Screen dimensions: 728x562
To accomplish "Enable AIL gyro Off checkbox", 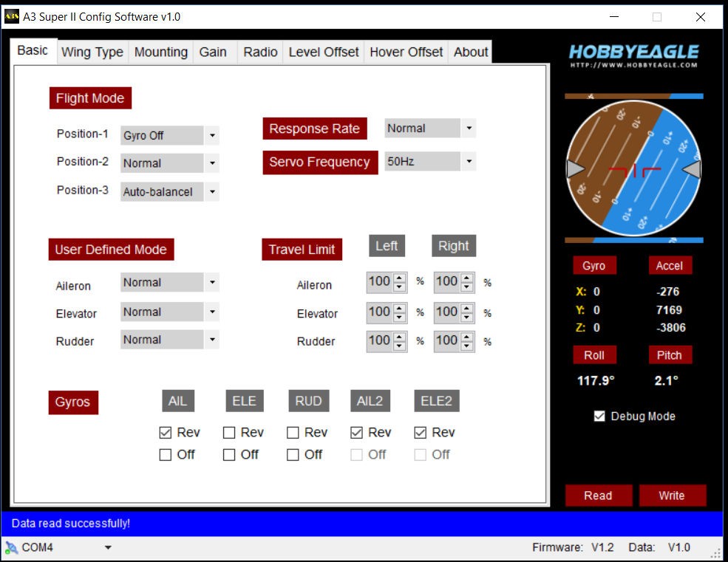I will (x=166, y=455).
